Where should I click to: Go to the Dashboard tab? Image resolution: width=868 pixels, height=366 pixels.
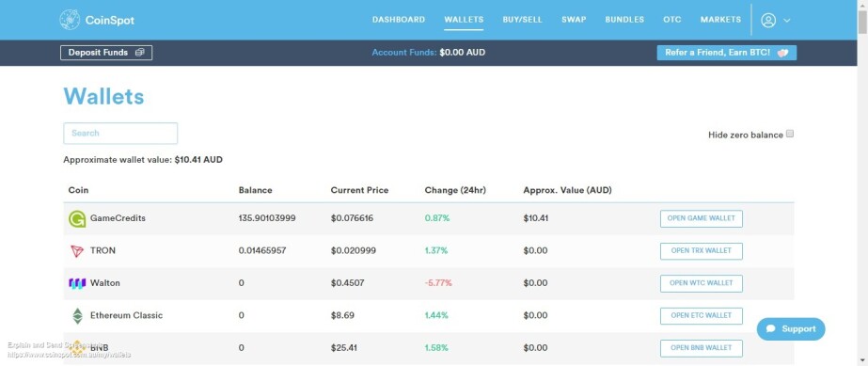(x=399, y=20)
